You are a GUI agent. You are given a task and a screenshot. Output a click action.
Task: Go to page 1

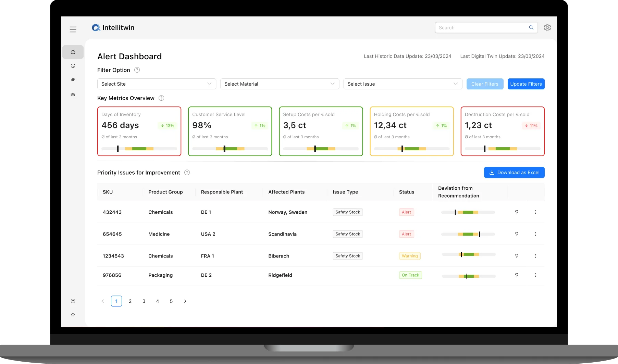coord(116,301)
